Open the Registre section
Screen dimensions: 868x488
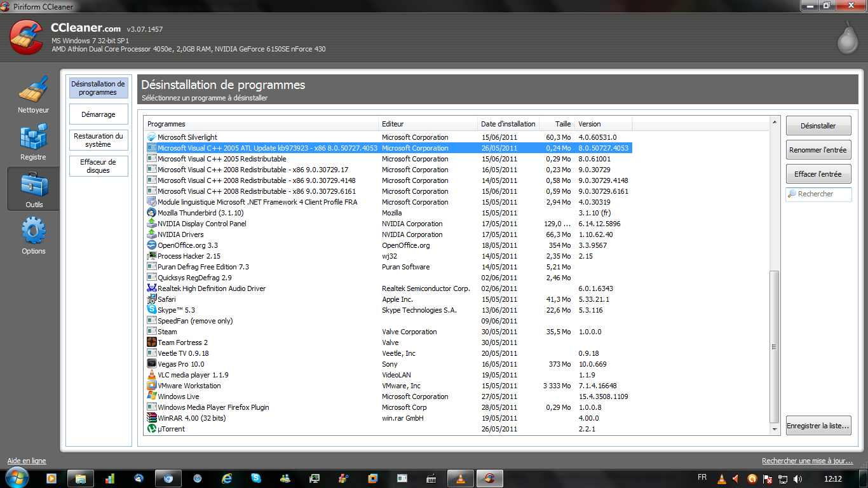[x=34, y=142]
